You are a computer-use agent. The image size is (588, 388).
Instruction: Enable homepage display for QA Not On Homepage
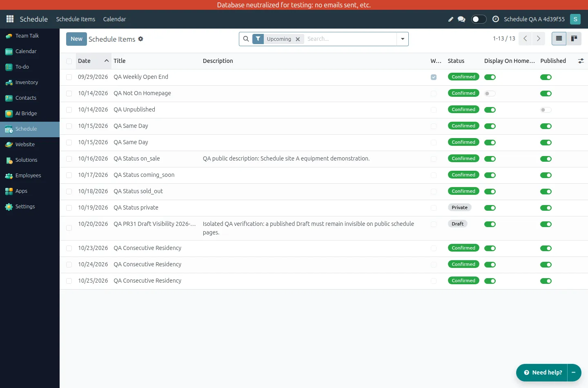[x=490, y=94]
